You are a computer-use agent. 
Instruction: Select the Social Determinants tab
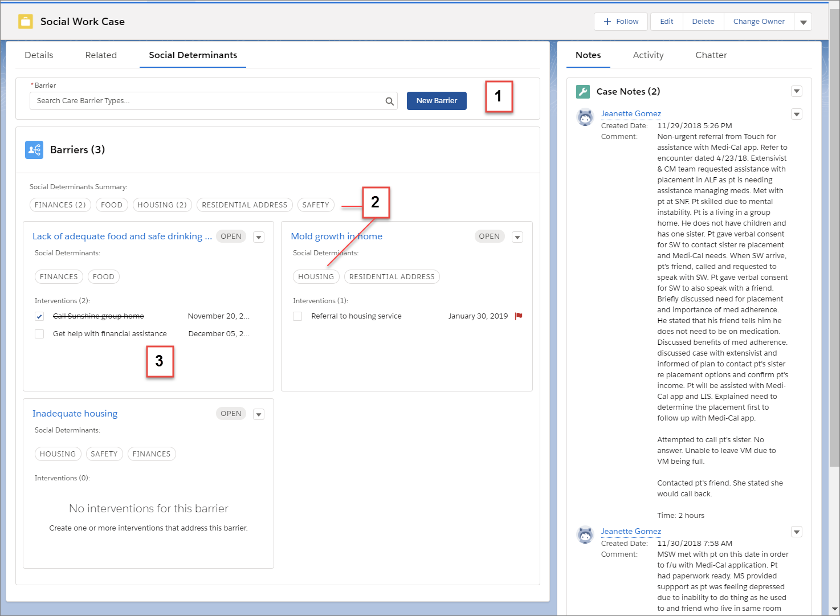point(193,55)
